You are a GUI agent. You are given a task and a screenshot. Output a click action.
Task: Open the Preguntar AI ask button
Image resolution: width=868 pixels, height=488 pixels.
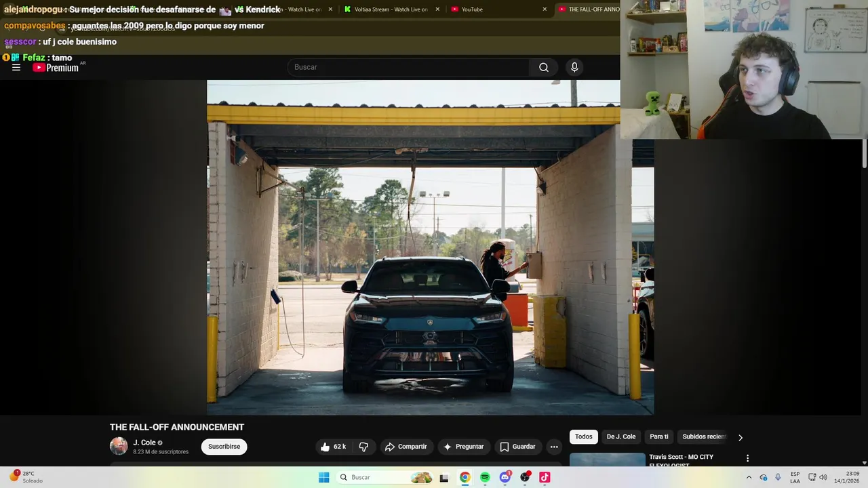tap(463, 447)
